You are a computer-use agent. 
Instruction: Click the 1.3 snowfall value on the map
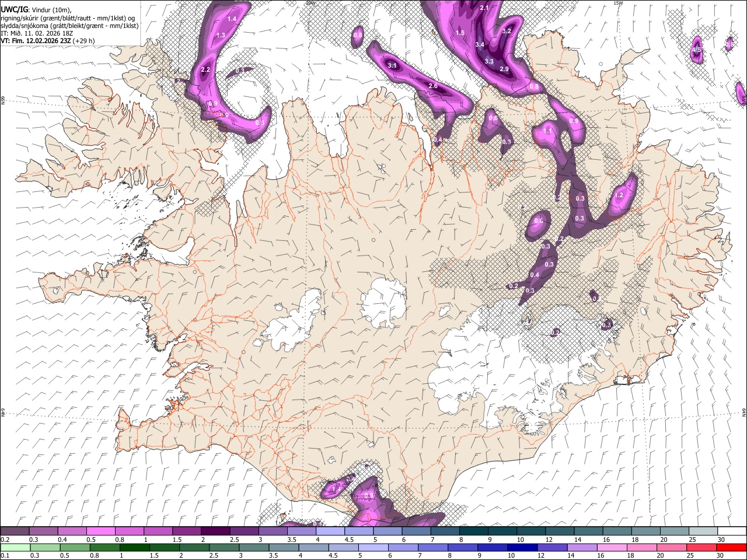(221, 35)
